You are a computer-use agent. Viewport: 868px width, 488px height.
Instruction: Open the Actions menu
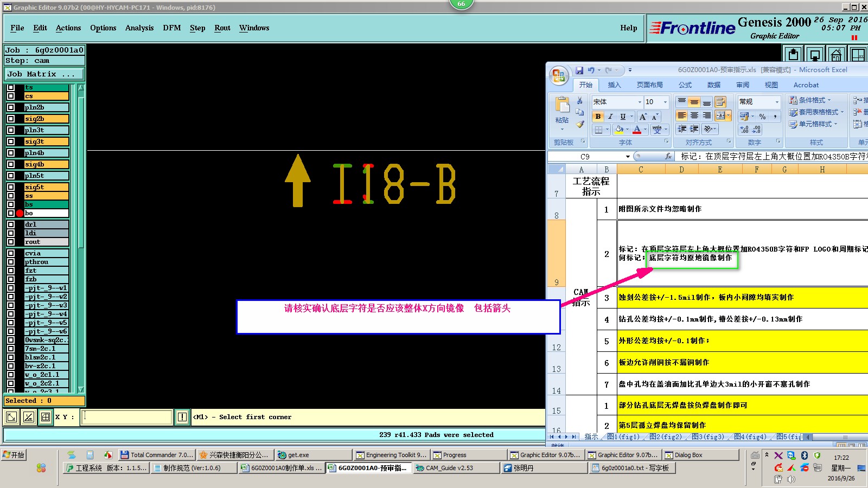68,28
